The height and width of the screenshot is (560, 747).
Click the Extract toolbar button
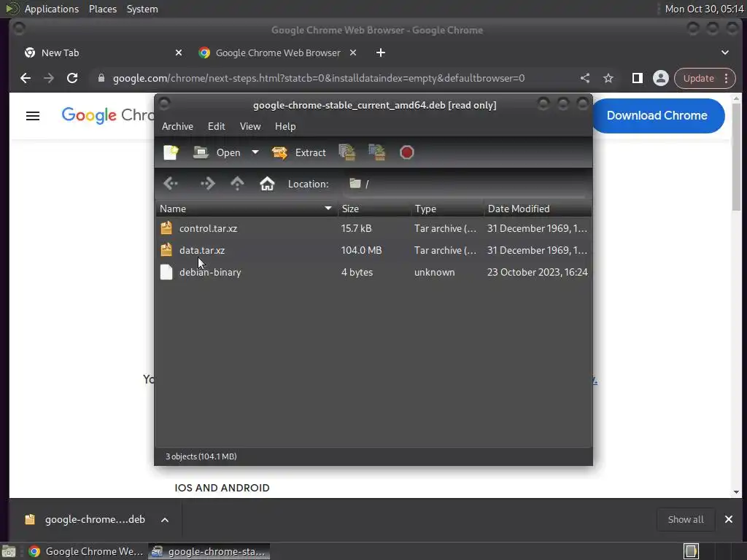tap(298, 152)
